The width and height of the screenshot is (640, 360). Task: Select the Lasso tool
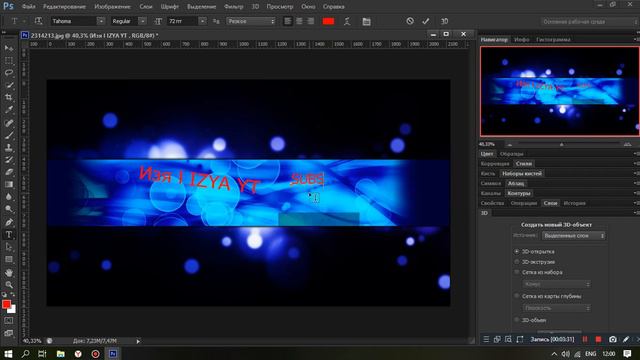(x=9, y=73)
